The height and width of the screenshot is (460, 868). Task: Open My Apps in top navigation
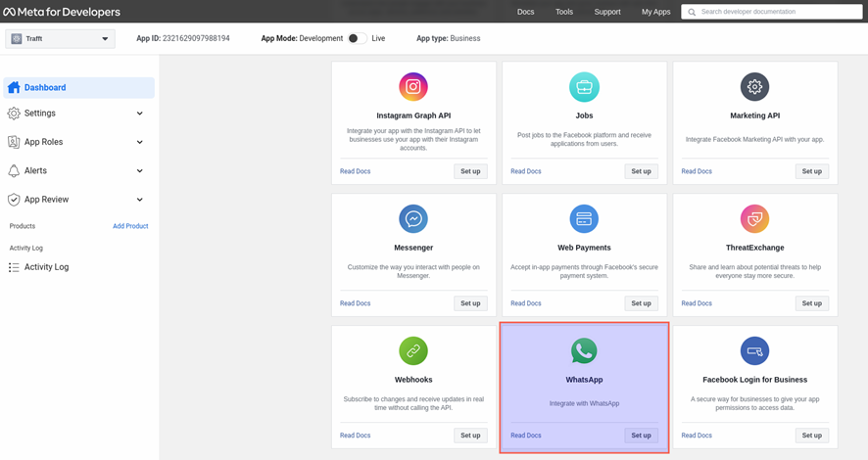pos(655,12)
